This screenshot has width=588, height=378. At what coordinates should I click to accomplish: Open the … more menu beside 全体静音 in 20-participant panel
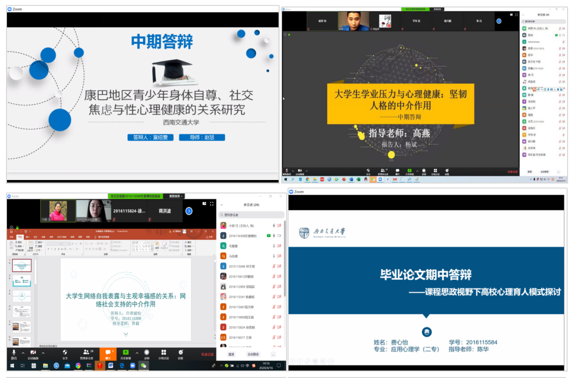273,355
